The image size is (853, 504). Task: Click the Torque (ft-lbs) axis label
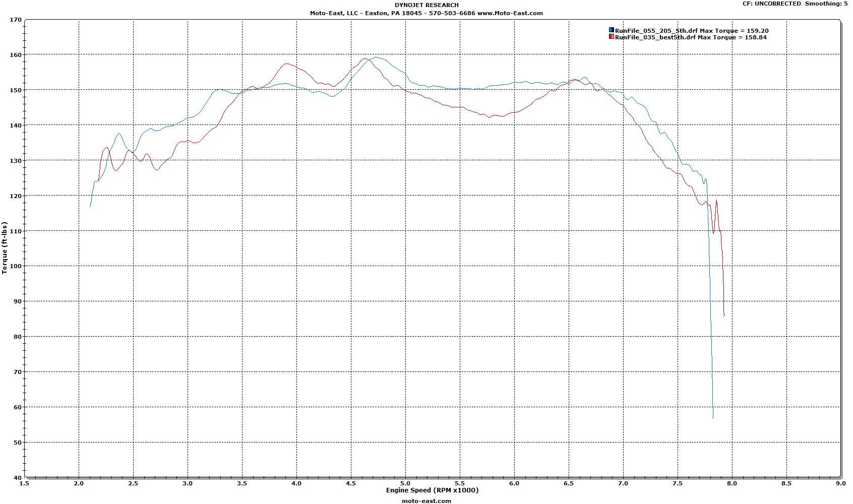click(x=5, y=248)
